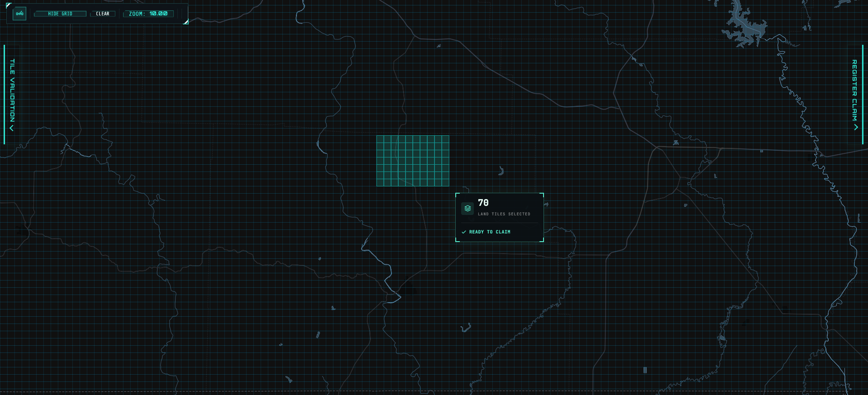
Task: Click the "Land Tiles Selected" label
Action: (504, 214)
